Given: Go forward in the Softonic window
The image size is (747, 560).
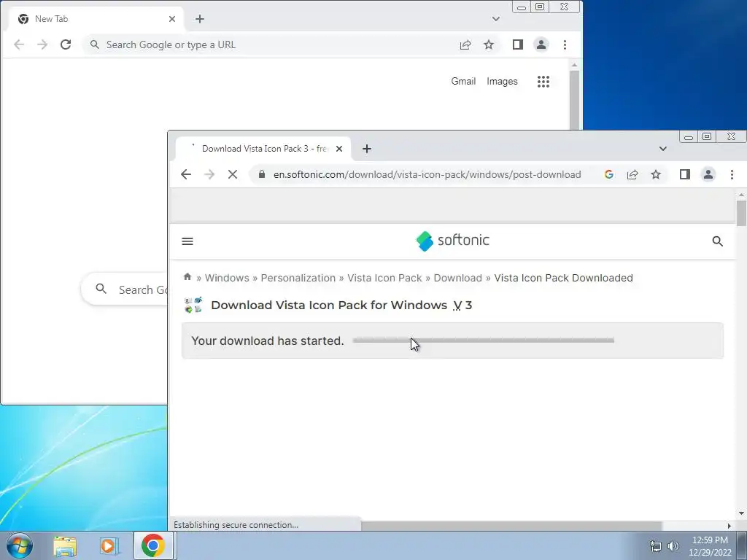Looking at the screenshot, I should pos(209,175).
